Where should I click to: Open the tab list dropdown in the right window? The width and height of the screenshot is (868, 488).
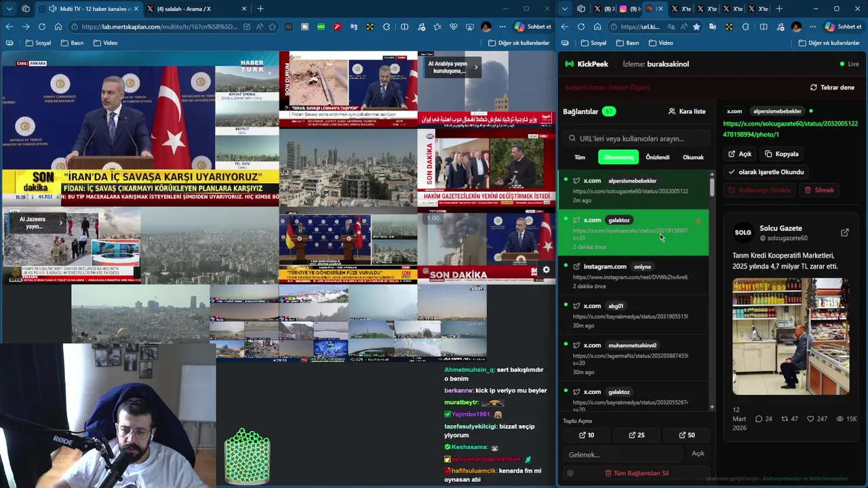(x=566, y=9)
